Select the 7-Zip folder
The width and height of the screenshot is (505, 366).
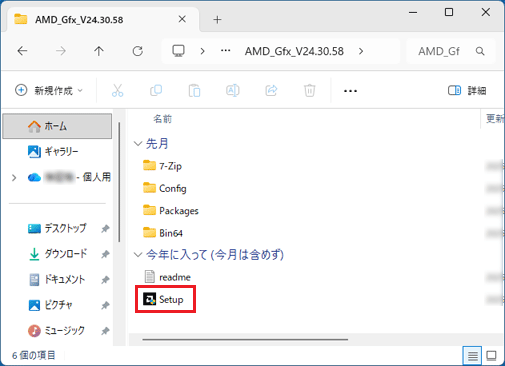pos(162,166)
